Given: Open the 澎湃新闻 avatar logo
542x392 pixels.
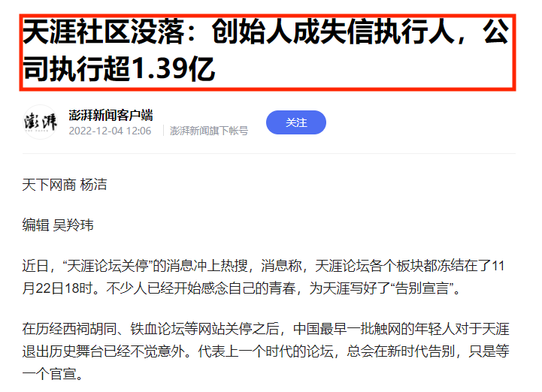Looking at the screenshot, I should tap(40, 122).
